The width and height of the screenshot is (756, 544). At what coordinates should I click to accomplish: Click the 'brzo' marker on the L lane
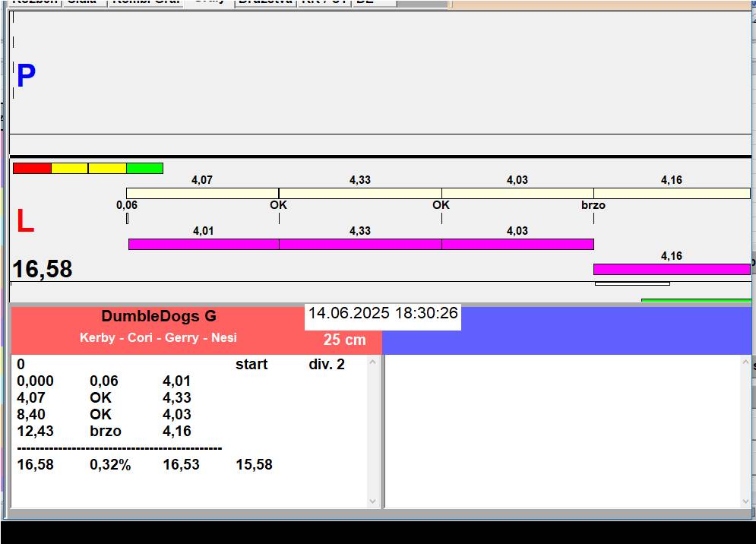[x=593, y=205]
